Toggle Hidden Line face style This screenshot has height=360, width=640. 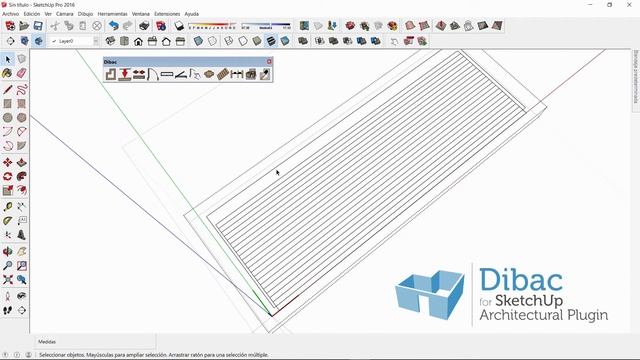pos(243,41)
